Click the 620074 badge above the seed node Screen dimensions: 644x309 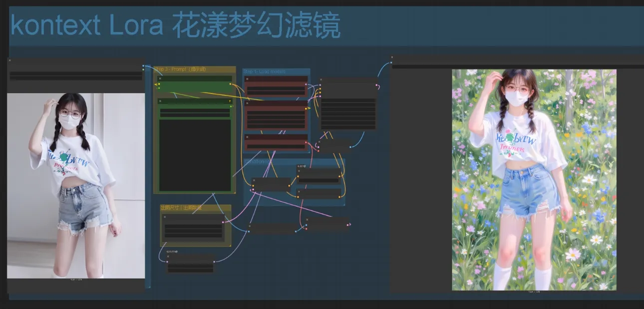(x=173, y=251)
